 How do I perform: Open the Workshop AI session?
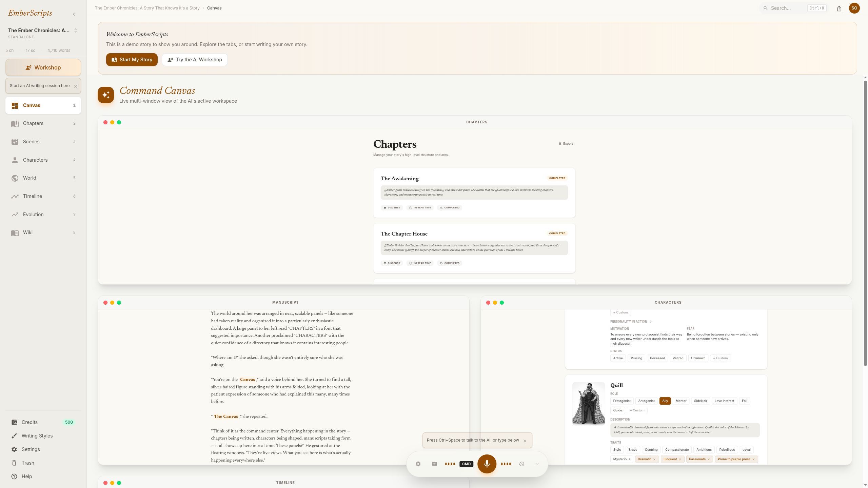[43, 67]
